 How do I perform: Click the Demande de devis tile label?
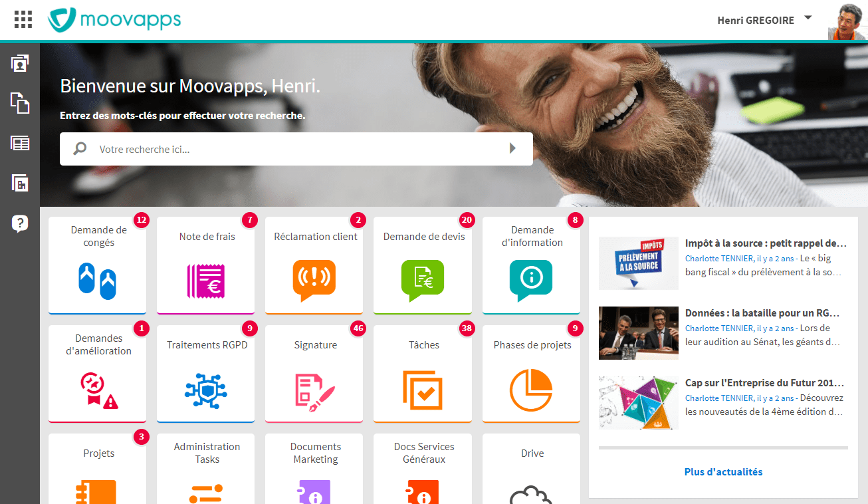(x=424, y=236)
